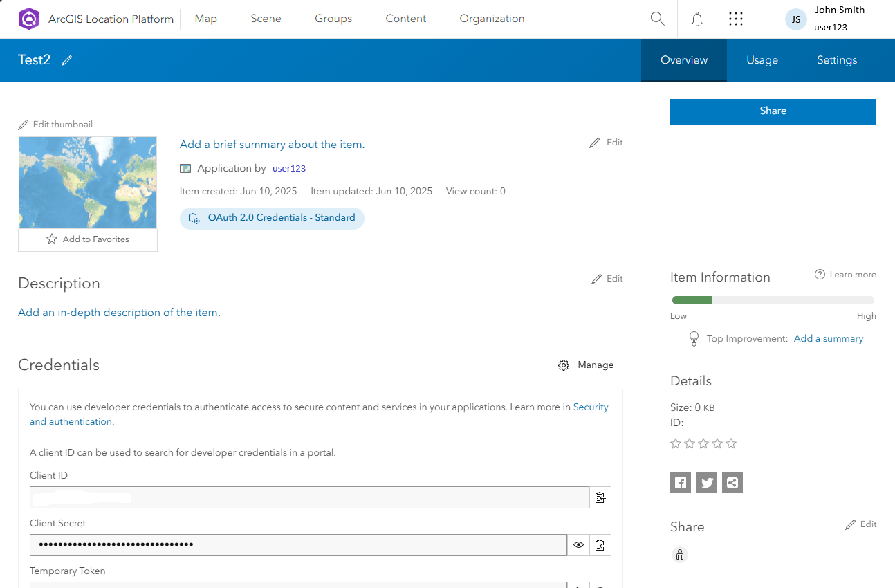Edit the Description section
Screen dimensions: 895x588
tap(607, 279)
